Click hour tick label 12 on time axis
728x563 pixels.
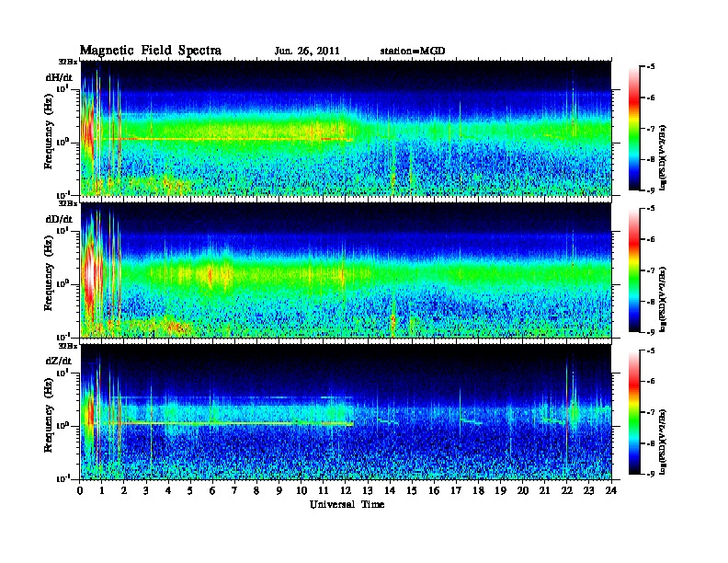346,491
